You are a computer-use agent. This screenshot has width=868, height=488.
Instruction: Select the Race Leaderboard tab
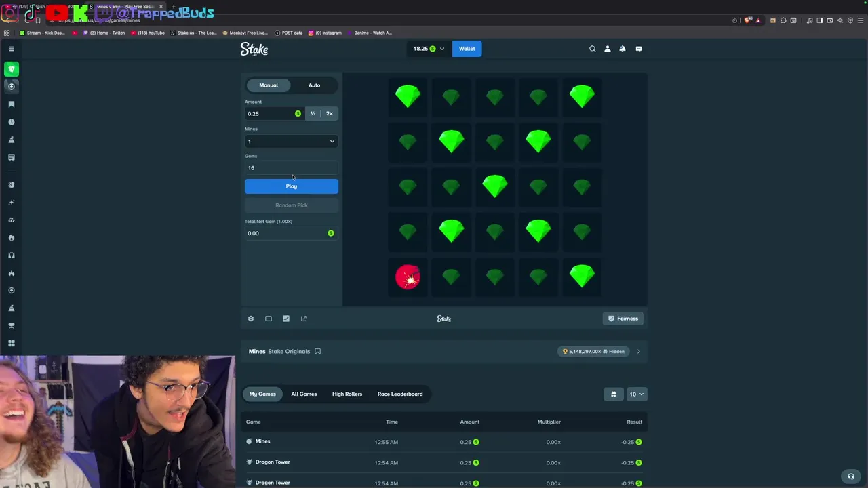pyautogui.click(x=400, y=394)
